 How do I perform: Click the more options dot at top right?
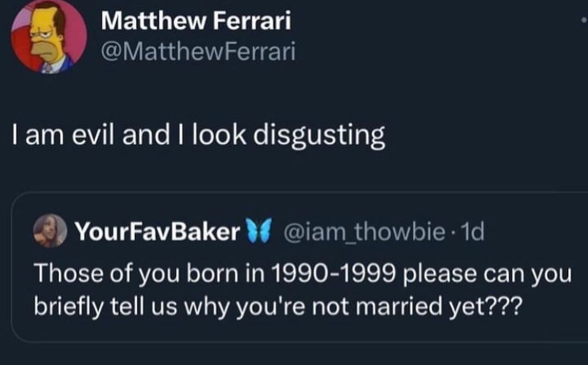584,18
